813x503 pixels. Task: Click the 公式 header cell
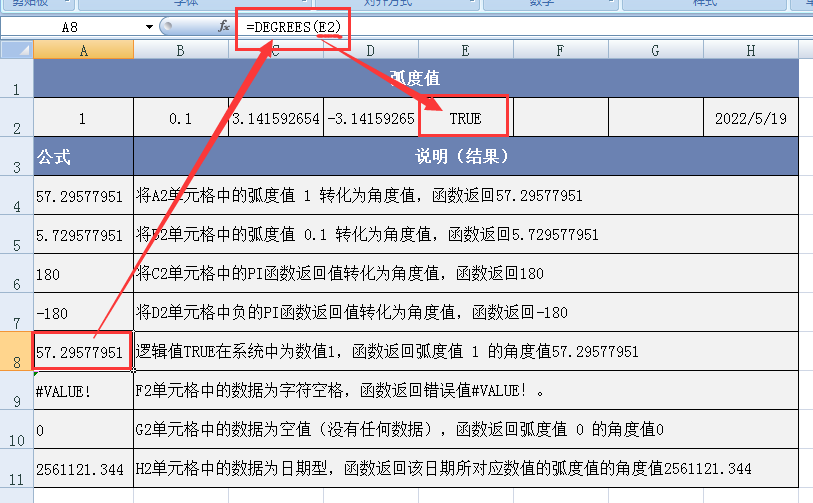[83, 157]
